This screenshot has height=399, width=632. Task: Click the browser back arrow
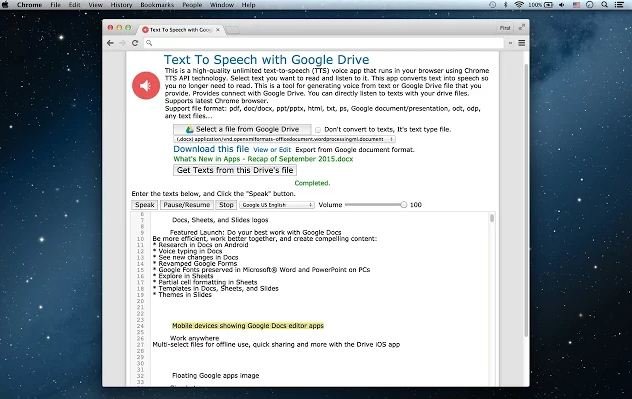point(110,43)
